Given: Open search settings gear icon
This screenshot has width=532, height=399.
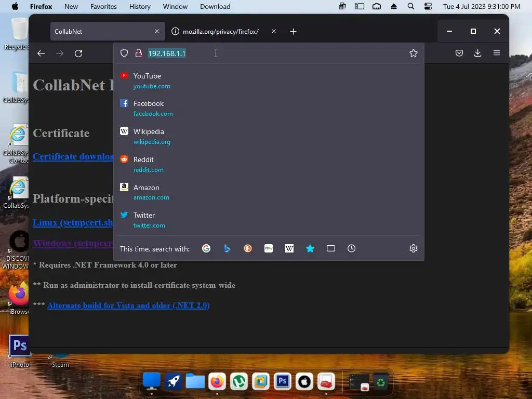Looking at the screenshot, I should tap(413, 249).
